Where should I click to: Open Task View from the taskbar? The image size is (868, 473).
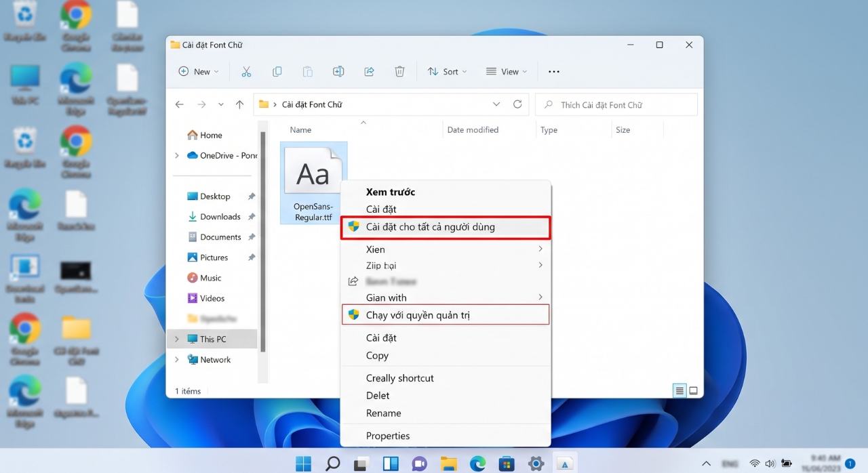pyautogui.click(x=361, y=464)
